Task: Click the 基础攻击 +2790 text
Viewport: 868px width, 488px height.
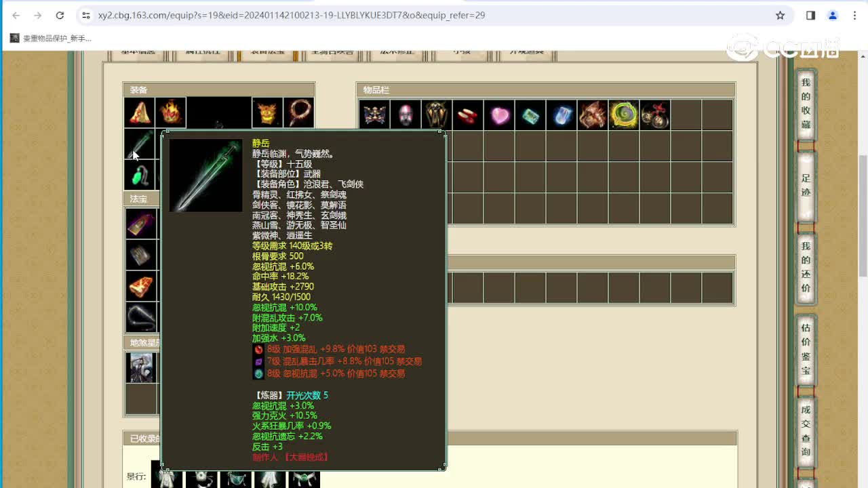Action: click(x=283, y=287)
